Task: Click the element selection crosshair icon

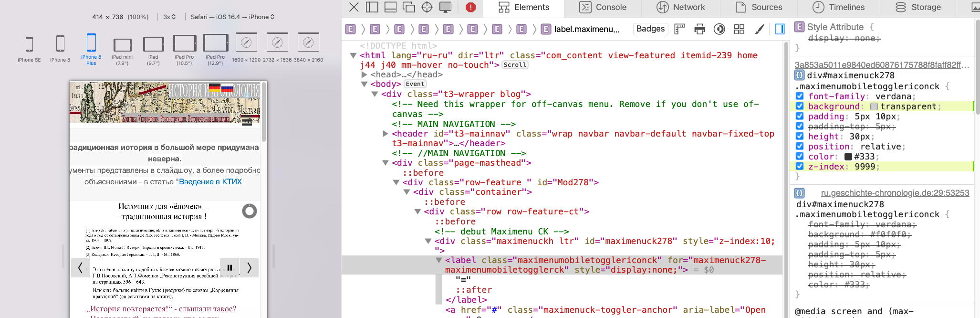Action: coord(427,7)
